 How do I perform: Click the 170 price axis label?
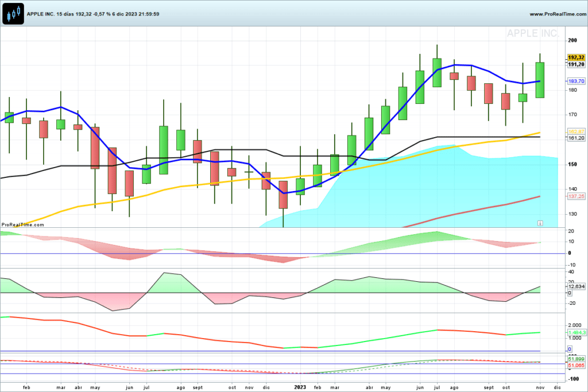point(572,115)
